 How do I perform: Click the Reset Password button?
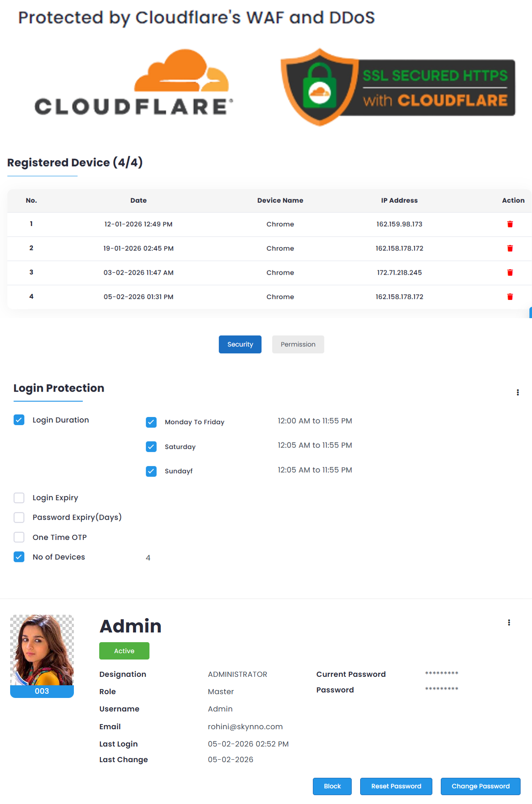396,786
